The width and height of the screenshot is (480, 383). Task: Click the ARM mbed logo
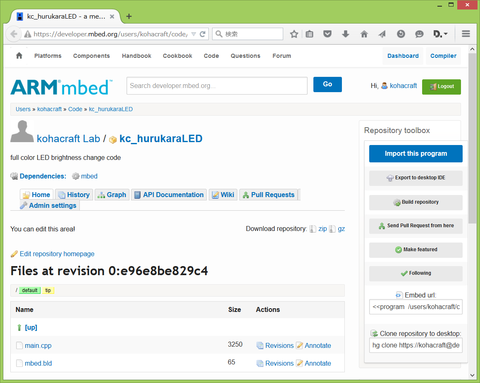[x=61, y=87]
